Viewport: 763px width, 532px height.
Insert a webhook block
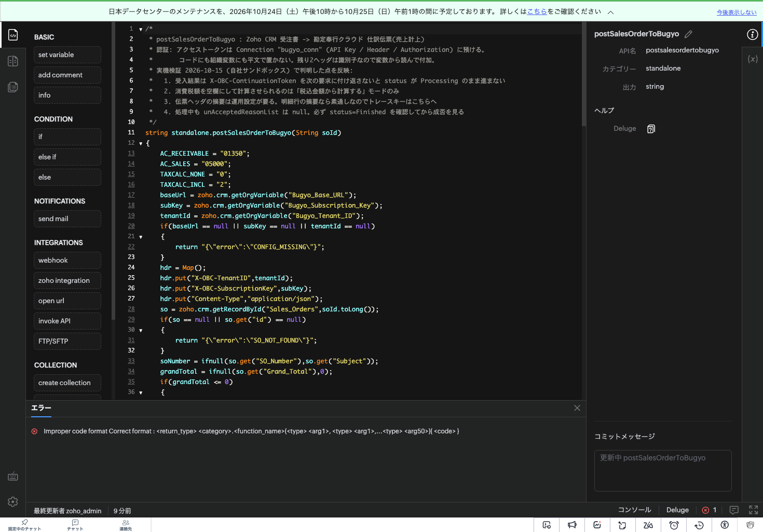click(67, 260)
